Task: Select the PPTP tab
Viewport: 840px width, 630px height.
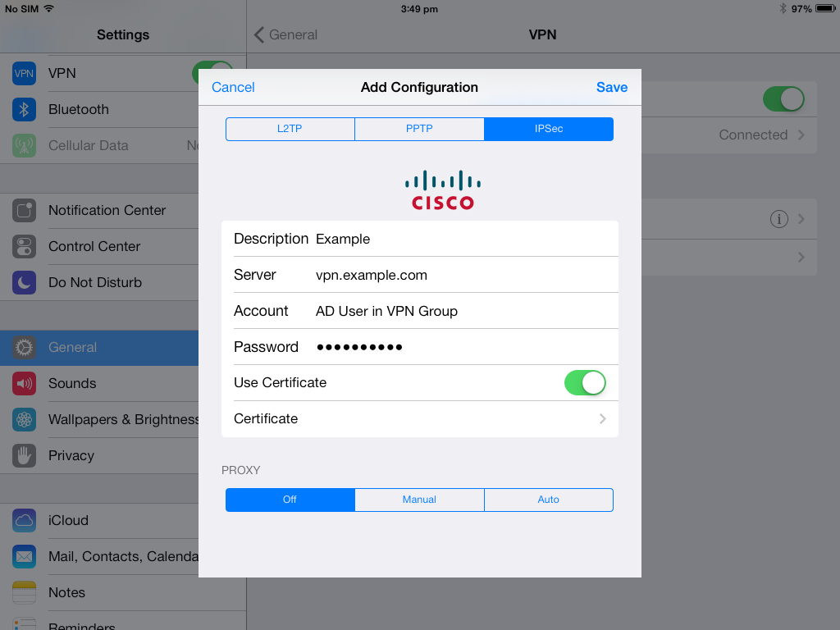Action: coord(419,129)
